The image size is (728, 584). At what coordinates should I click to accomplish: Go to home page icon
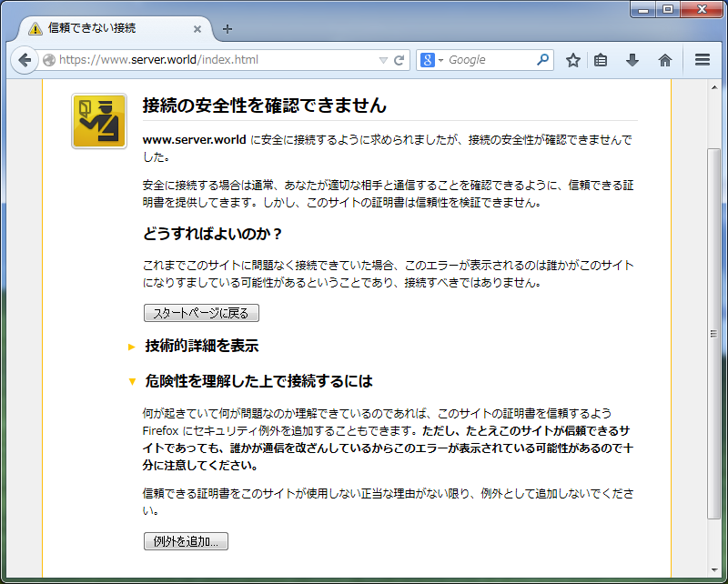coord(665,60)
